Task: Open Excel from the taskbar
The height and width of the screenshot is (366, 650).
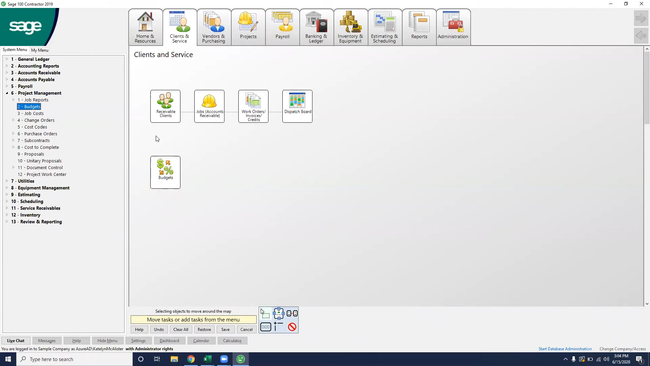Action: click(207, 359)
